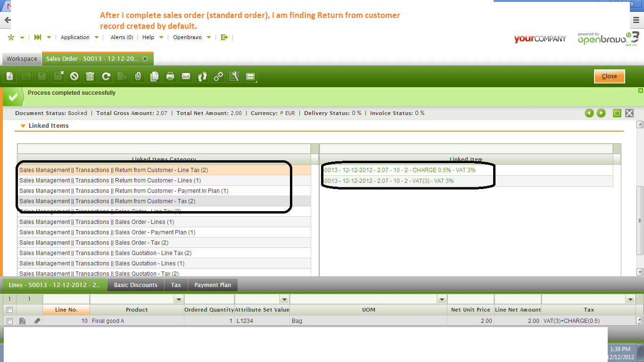Select Sales Quotation - Line Tax (2) category
644x362 pixels.
(164, 253)
